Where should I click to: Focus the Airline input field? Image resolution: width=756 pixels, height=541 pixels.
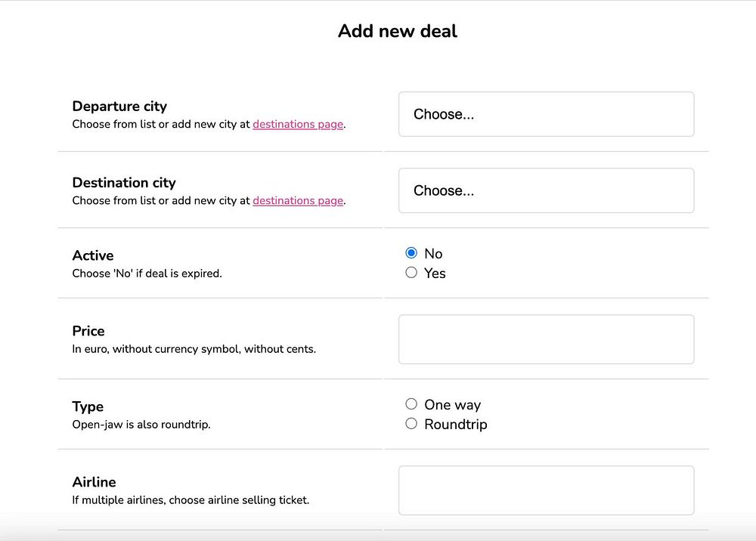click(546, 490)
